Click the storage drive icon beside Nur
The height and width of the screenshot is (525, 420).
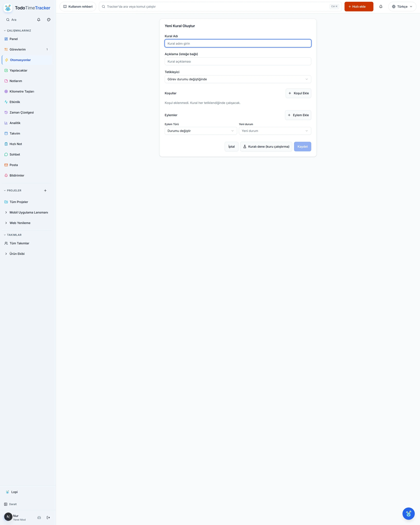click(x=39, y=517)
